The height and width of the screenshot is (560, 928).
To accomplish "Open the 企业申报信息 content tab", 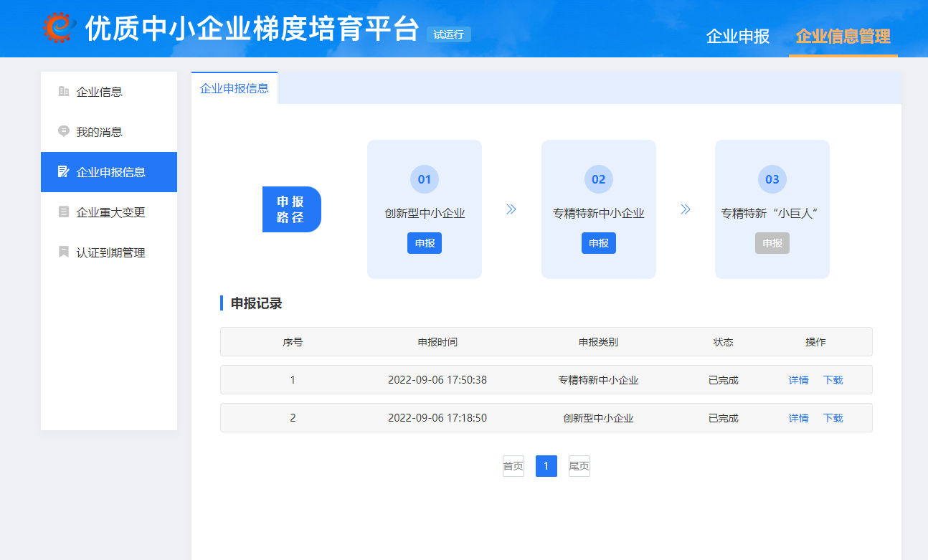I will point(235,88).
